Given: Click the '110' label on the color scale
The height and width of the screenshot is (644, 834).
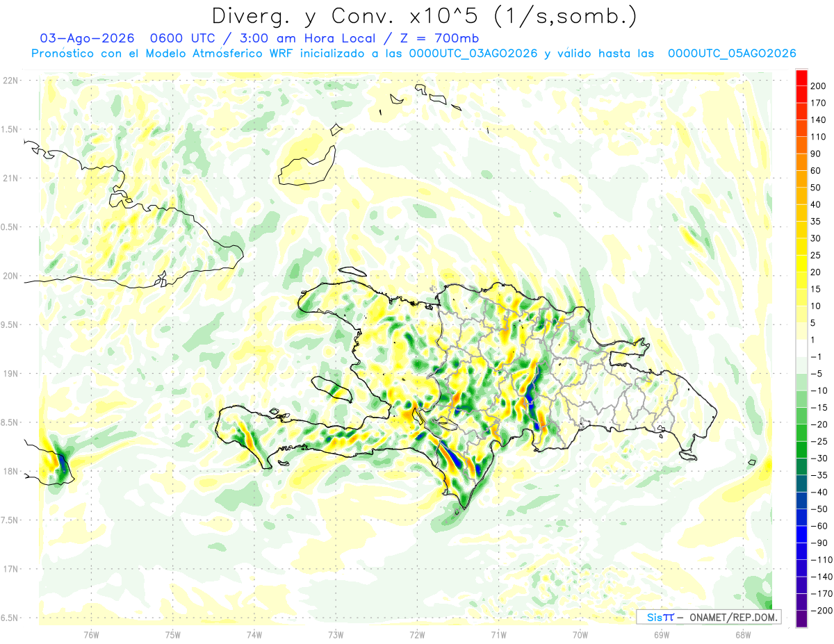Looking at the screenshot, I should (819, 137).
